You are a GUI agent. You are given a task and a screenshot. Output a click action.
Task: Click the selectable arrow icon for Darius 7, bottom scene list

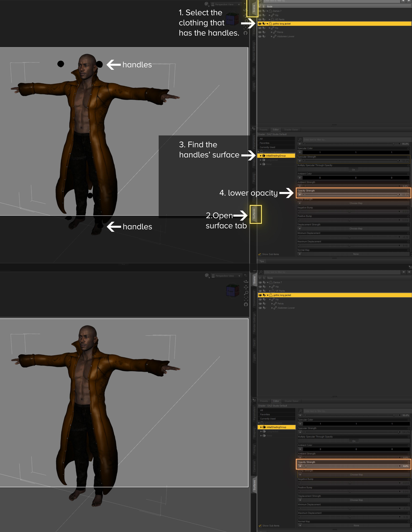point(264,283)
